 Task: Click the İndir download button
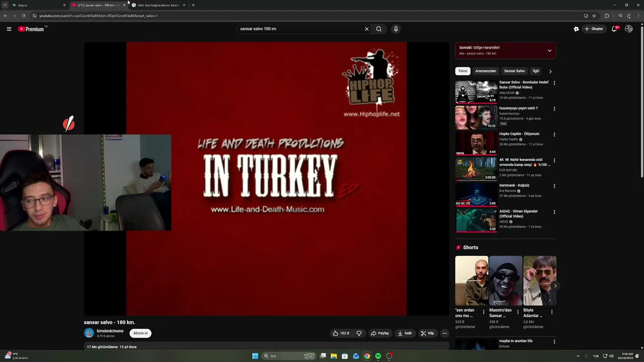405,333
